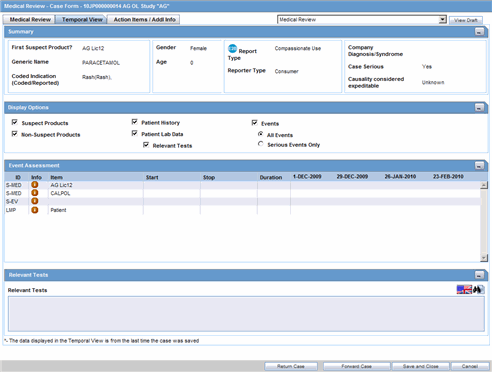This screenshot has height=372, width=492.
Task: Click the Rash(Rash) coded indication value
Action: (x=97, y=77)
